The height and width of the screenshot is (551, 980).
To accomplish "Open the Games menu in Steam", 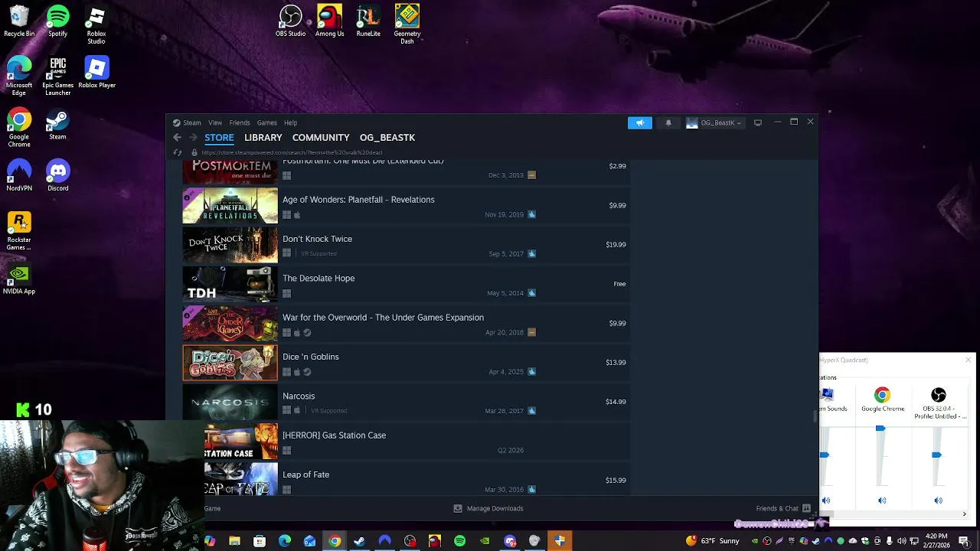I will [x=267, y=122].
